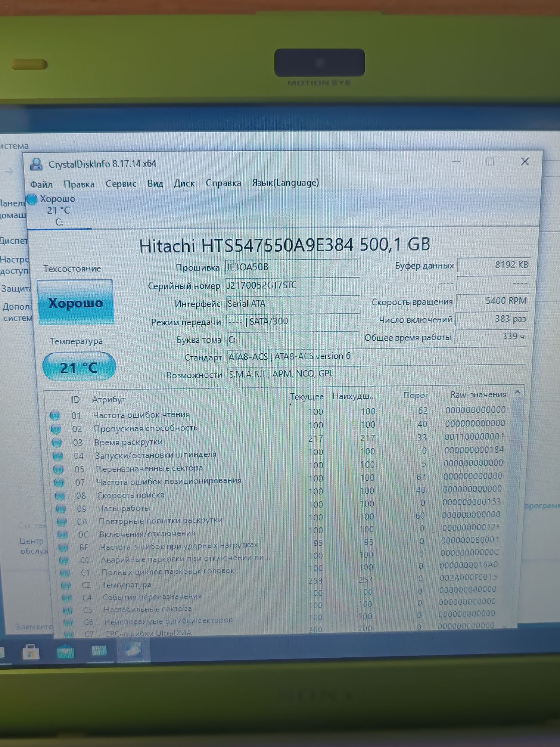Open Mail app from the taskbar
The height and width of the screenshot is (747, 560).
[65, 652]
